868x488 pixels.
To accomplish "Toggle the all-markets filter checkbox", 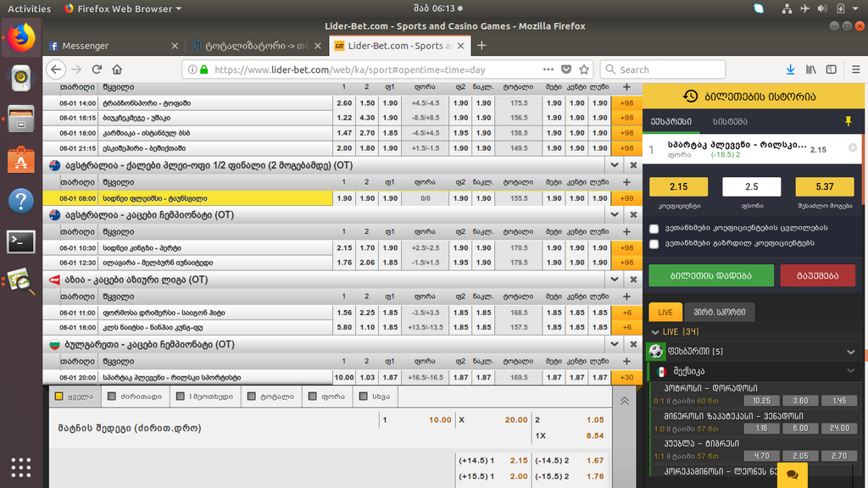I will click(x=58, y=396).
